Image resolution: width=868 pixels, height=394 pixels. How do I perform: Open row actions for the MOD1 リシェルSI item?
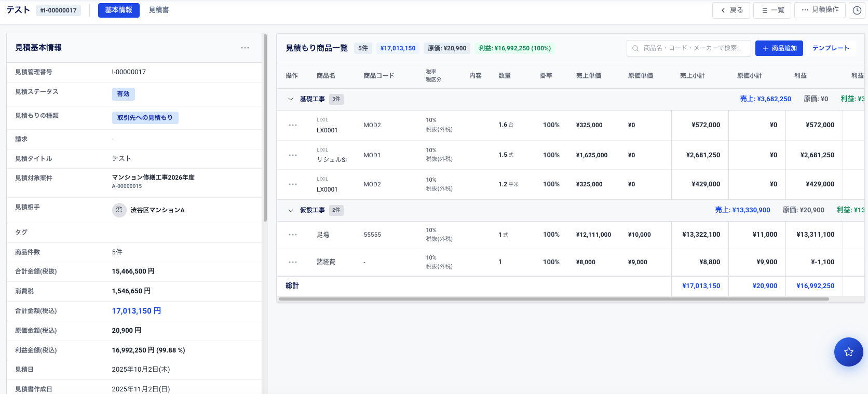pos(293,155)
